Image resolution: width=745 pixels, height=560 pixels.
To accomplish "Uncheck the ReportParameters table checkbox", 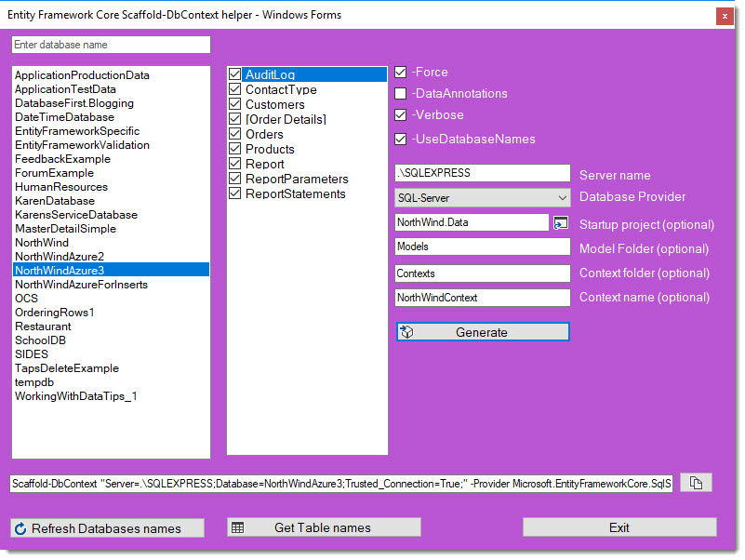I will (x=234, y=179).
